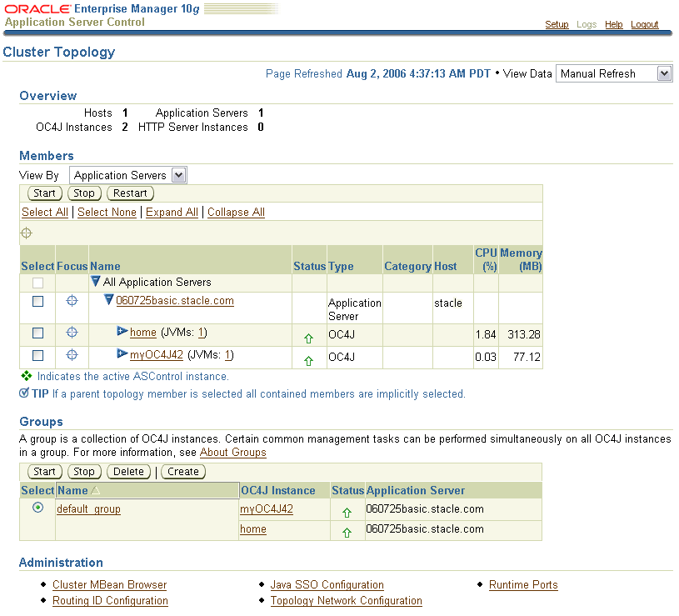Click the Name column sort arrow in Groups
Screen dimensions: 679x616
click(x=96, y=490)
